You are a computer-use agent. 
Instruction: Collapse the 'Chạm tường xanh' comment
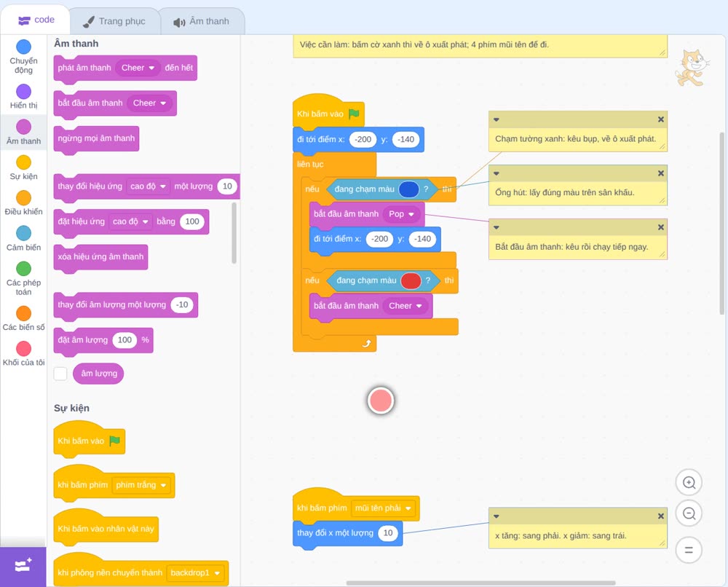click(x=496, y=119)
